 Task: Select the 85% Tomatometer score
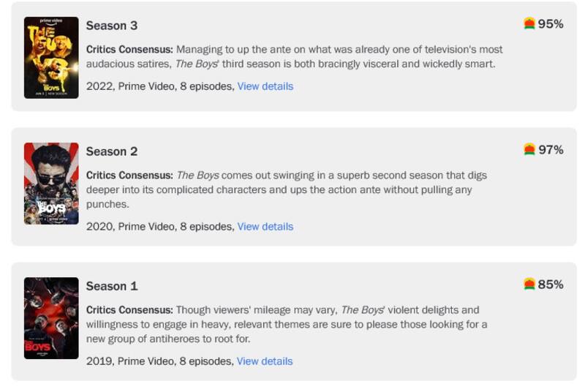551,284
